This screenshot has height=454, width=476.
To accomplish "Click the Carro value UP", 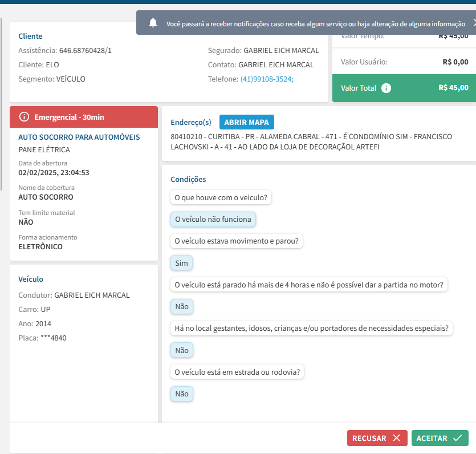I will point(46,310).
